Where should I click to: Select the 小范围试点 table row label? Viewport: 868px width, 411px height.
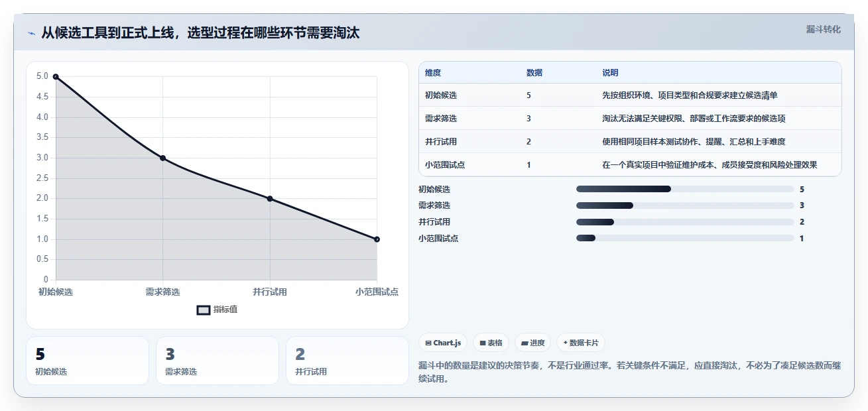tap(445, 165)
